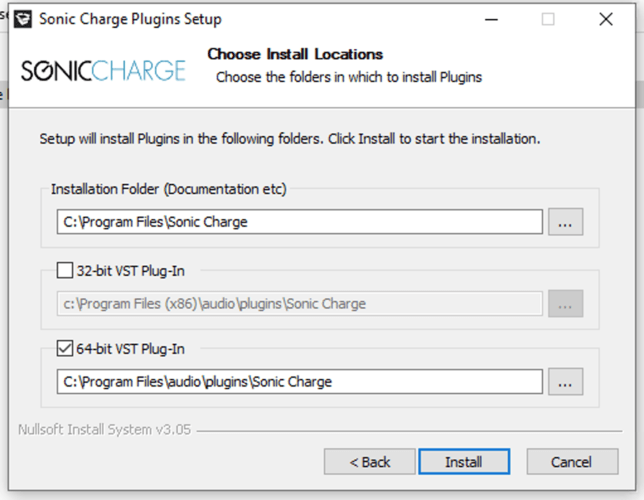Click disabled 32-bit VST browse button
Image resolution: width=644 pixels, height=500 pixels.
566,304
